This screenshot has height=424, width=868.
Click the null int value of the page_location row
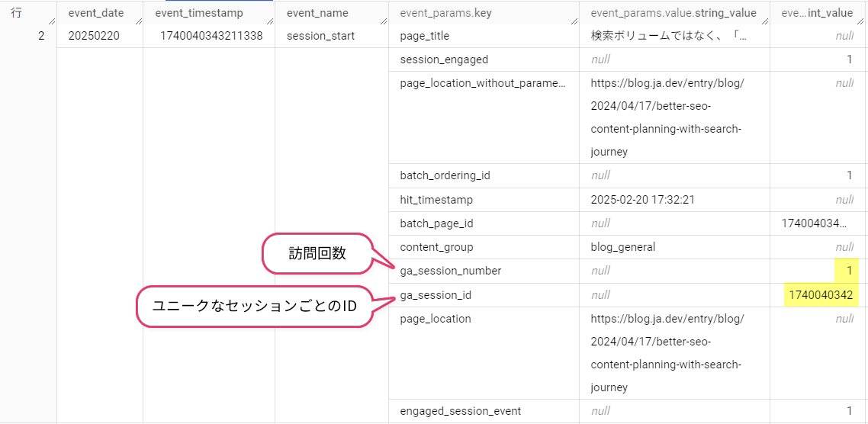[x=844, y=319]
